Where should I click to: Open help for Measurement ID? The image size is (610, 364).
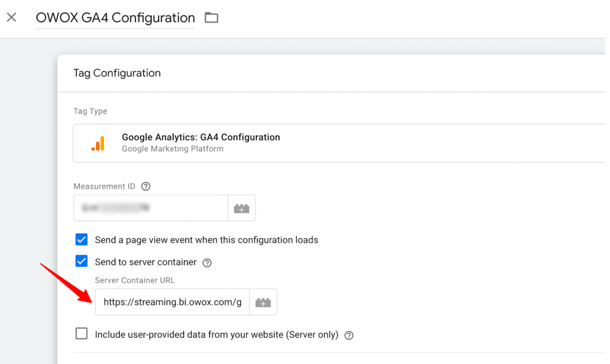146,186
